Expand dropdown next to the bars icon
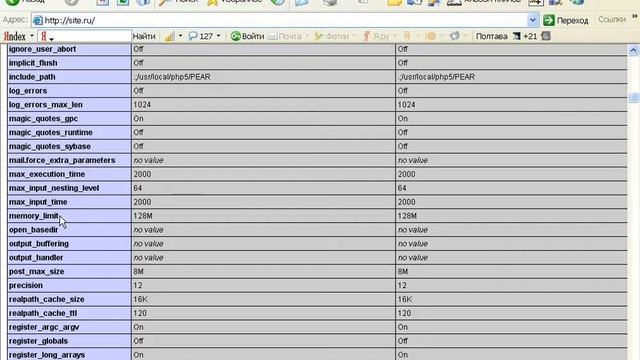The width and height of the screenshot is (640, 360). (x=180, y=36)
